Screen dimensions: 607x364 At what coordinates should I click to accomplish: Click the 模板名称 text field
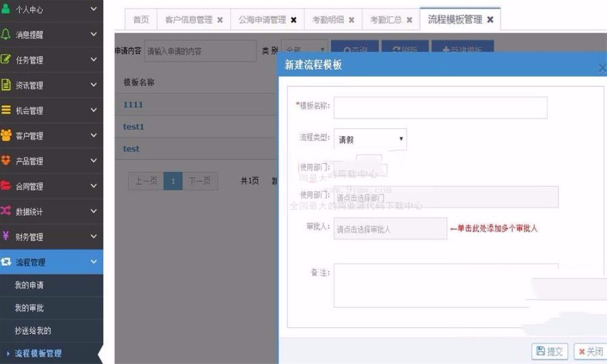(x=440, y=108)
